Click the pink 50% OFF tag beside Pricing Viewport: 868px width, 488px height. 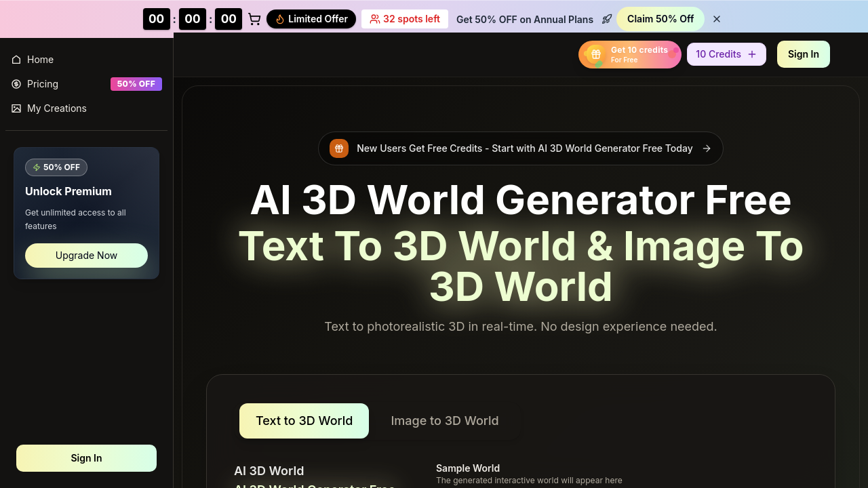tap(136, 84)
